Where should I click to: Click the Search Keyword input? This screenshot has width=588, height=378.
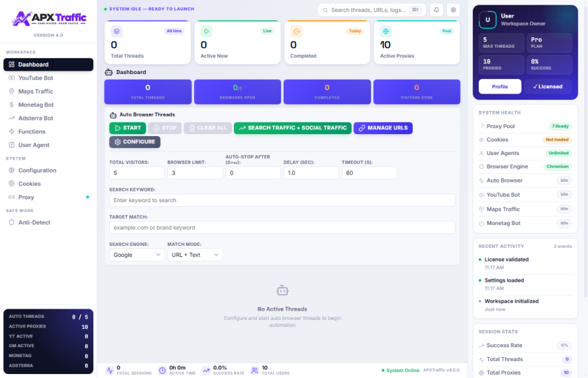point(282,201)
